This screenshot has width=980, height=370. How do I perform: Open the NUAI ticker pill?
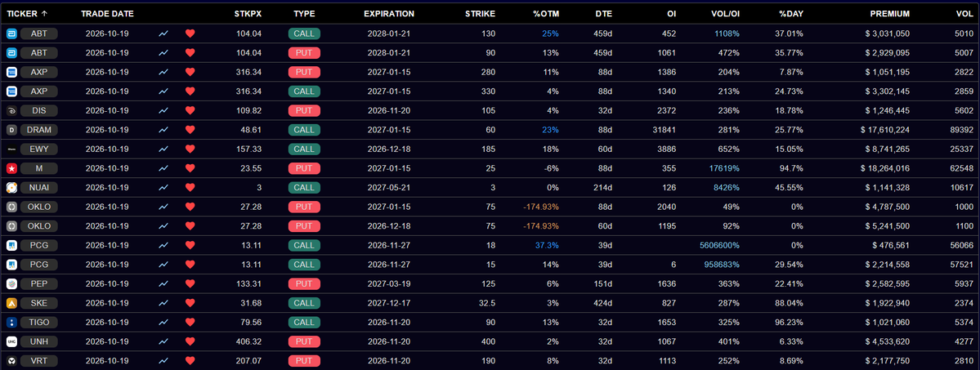[39, 188]
